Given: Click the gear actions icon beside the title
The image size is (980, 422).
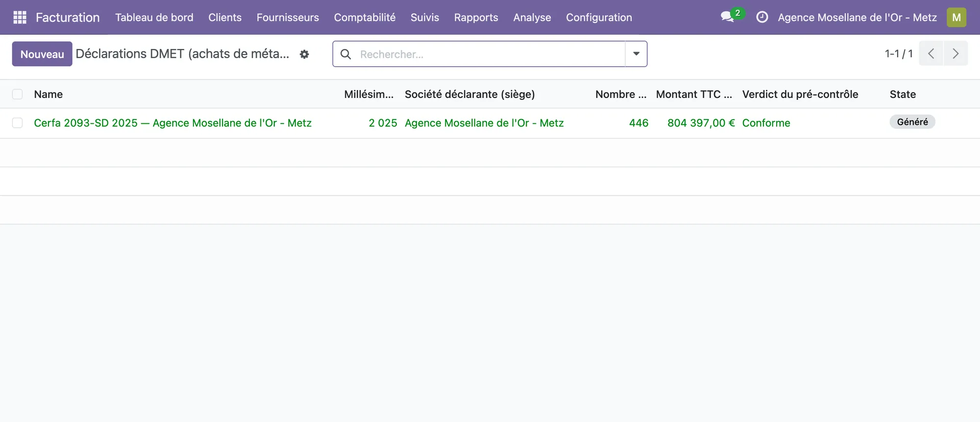Looking at the screenshot, I should [x=304, y=54].
